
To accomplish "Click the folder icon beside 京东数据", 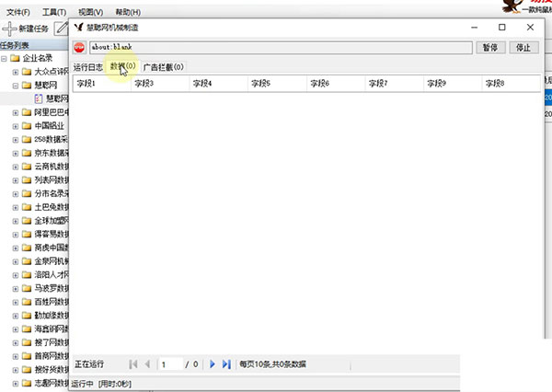I will click(27, 153).
